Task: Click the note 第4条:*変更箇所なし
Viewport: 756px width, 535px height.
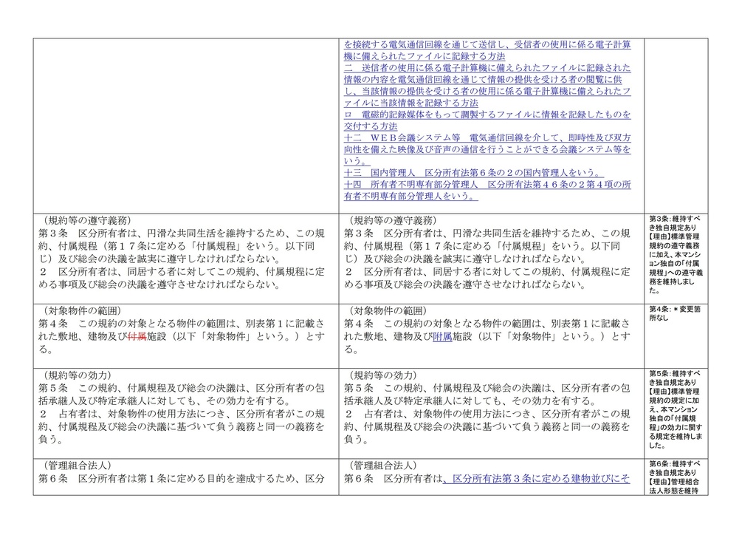Action: 675,313
